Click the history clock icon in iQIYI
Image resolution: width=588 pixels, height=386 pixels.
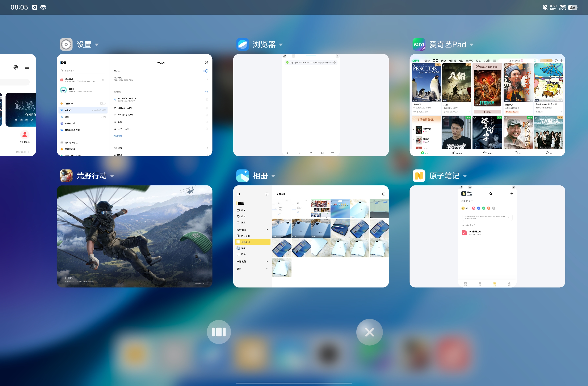point(556,60)
